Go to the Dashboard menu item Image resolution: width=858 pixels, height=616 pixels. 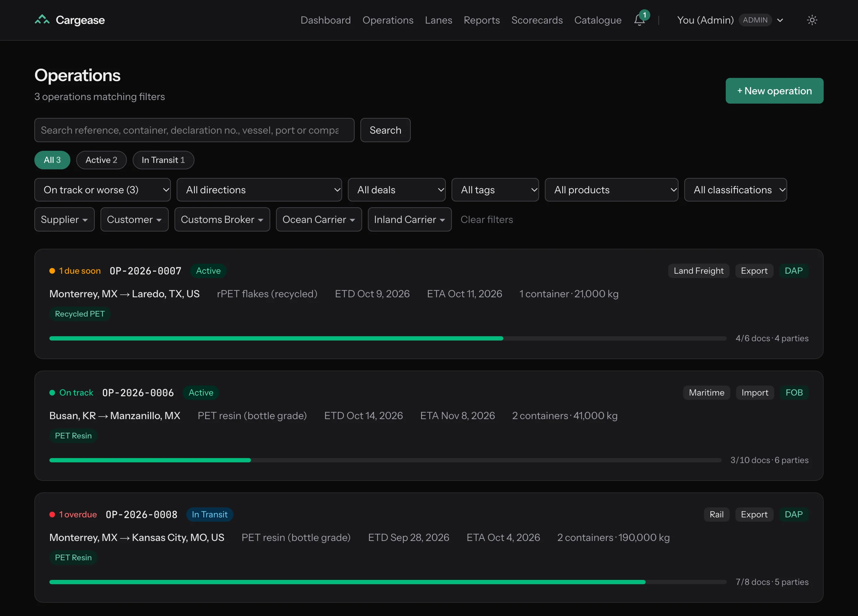325,20
